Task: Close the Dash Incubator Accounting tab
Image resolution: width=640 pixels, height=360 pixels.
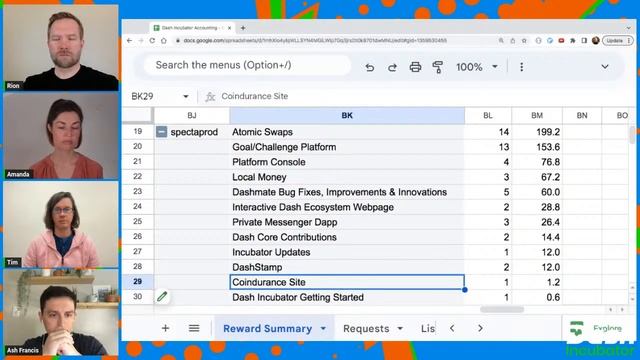Action: 229,28
